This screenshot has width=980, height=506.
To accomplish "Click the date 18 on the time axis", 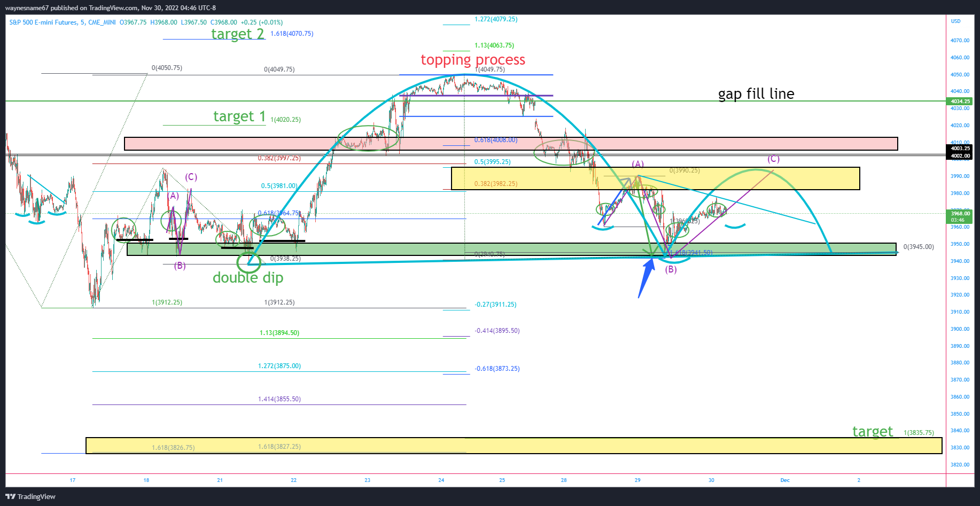I will [x=146, y=480].
